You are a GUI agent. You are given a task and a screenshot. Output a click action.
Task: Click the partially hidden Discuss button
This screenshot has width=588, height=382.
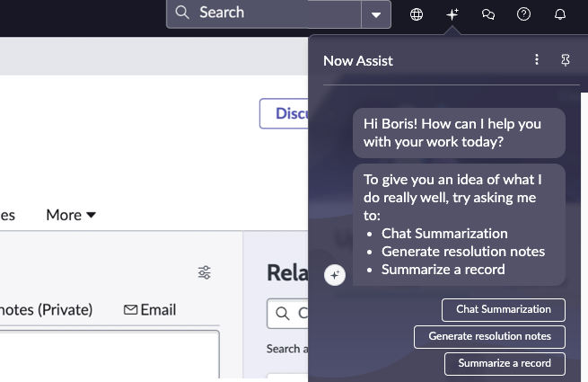click(284, 113)
